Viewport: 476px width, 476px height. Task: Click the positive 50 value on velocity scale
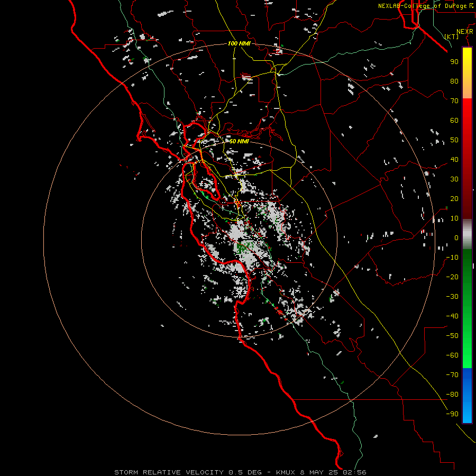point(454,140)
